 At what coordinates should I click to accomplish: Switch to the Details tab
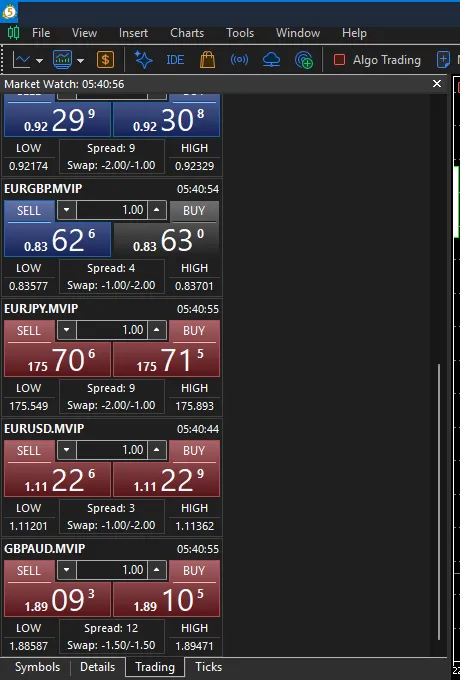[98, 667]
